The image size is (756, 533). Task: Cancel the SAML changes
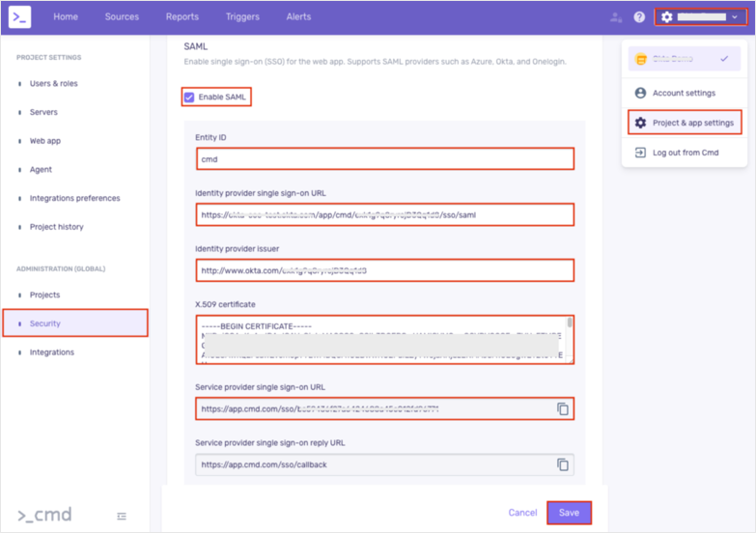pyautogui.click(x=522, y=513)
